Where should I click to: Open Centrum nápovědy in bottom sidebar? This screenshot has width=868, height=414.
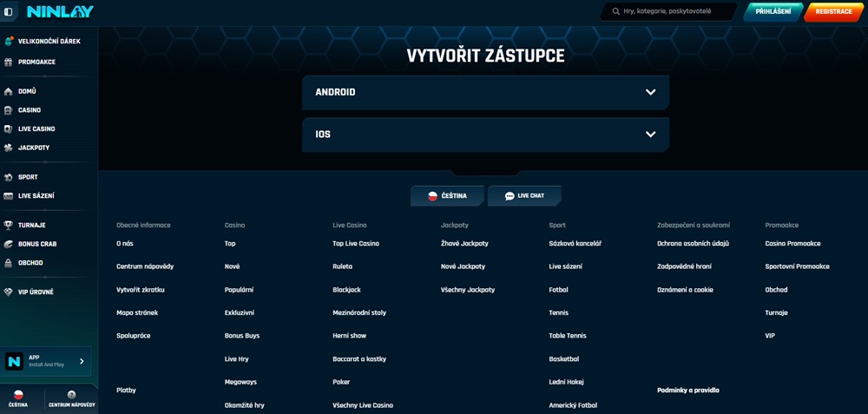(71, 398)
